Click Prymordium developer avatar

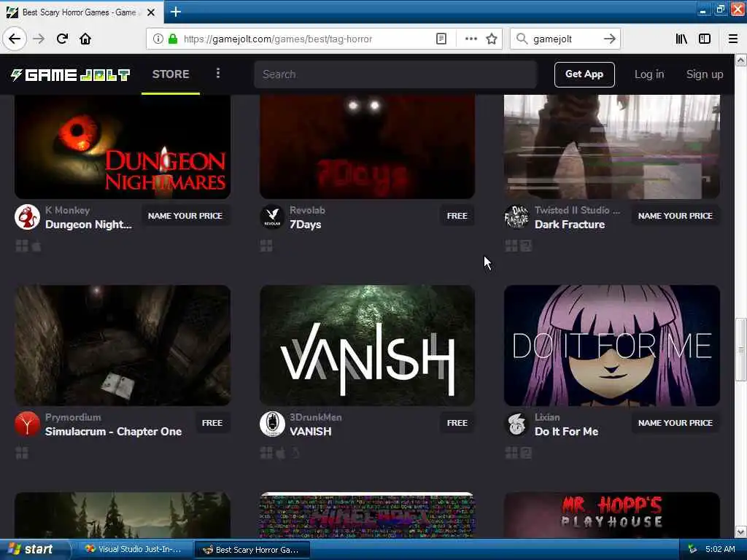(27, 424)
